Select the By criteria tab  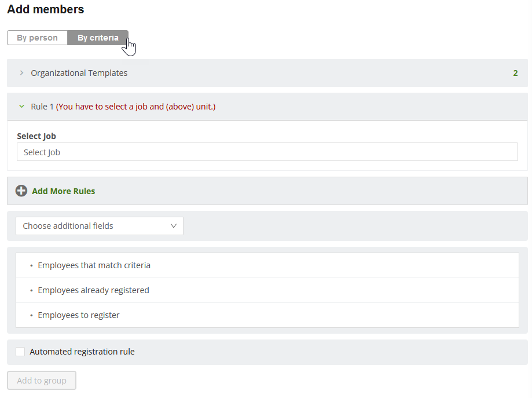(x=98, y=38)
